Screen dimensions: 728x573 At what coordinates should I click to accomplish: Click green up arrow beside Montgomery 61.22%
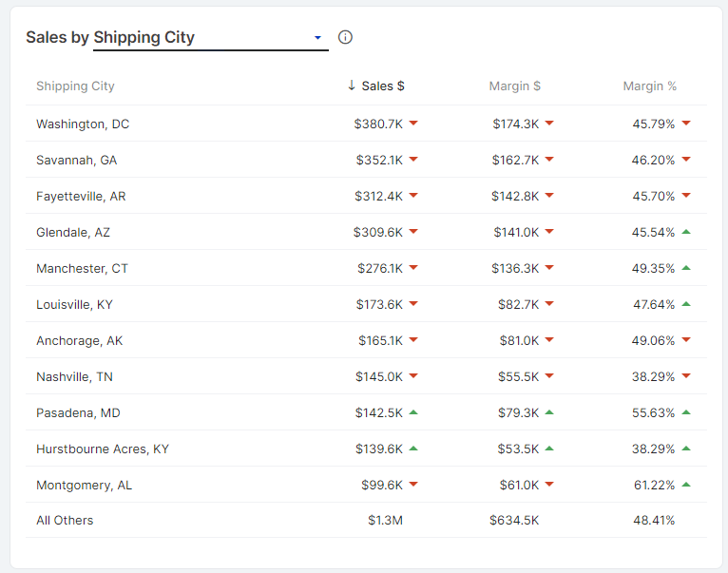point(686,485)
